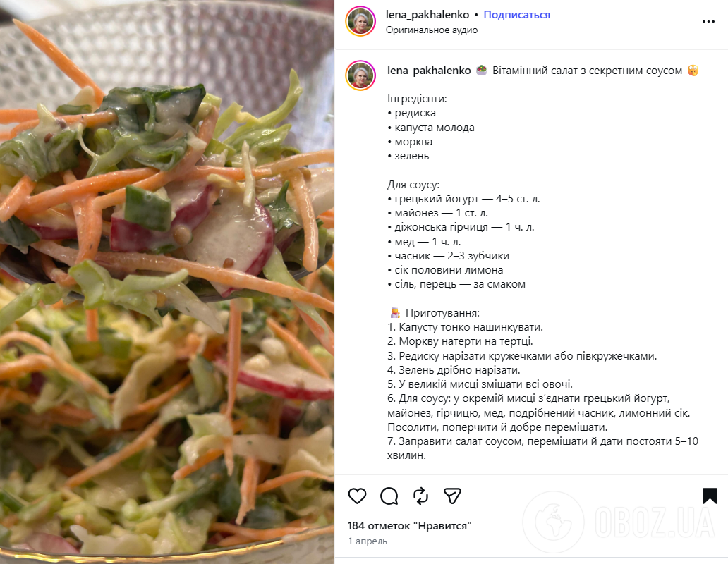This screenshot has width=728, height=564.
Task: Open caption profile avatar
Action: pyautogui.click(x=360, y=75)
